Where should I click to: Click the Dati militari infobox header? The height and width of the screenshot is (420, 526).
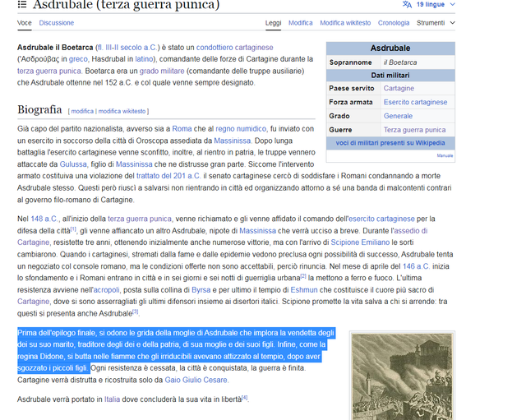[x=390, y=75]
